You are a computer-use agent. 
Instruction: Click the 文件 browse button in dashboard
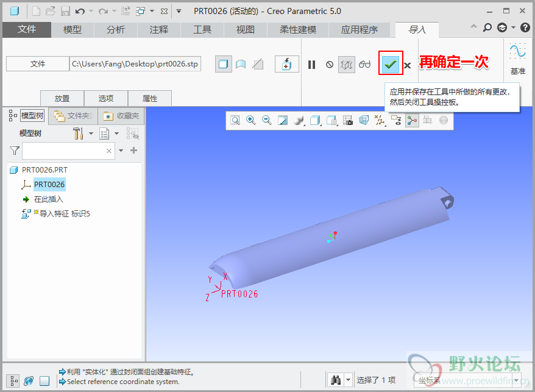pos(38,64)
